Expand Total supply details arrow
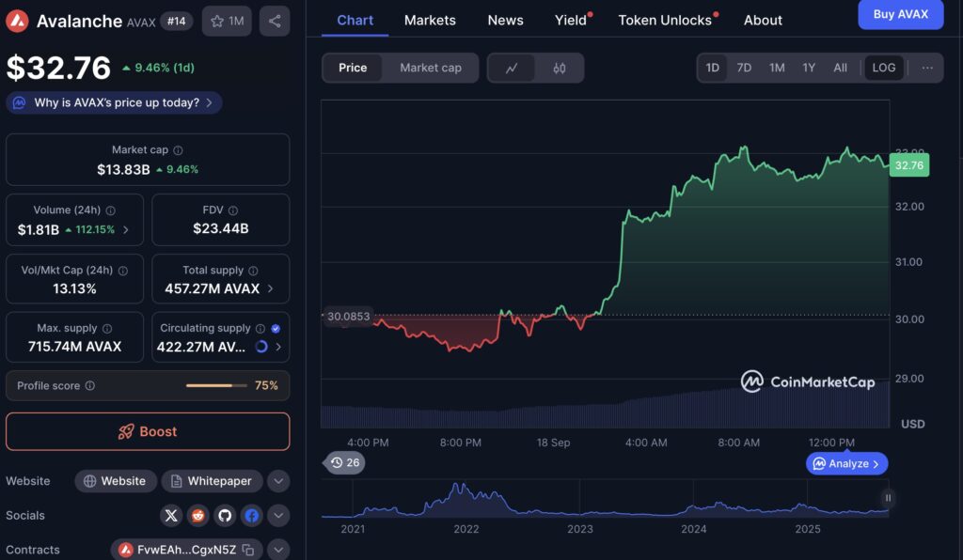Screen dimensions: 963x560 [x=270, y=288]
